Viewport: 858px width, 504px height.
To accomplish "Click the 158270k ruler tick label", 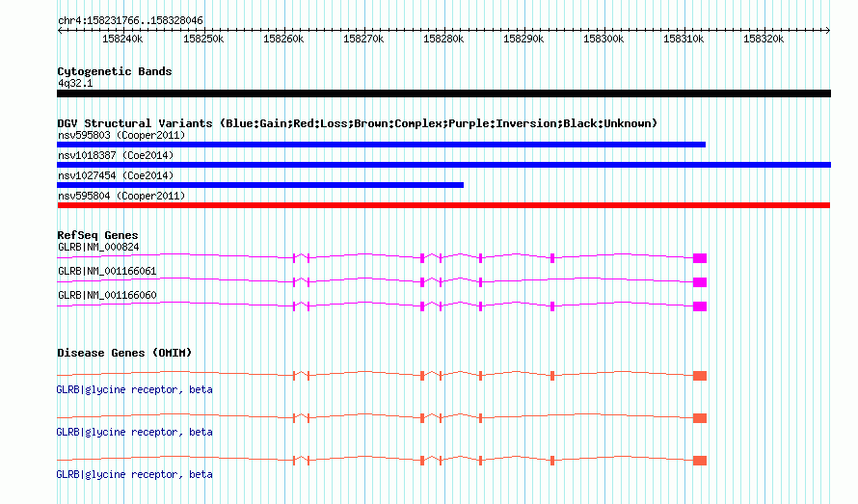I will [x=363, y=39].
